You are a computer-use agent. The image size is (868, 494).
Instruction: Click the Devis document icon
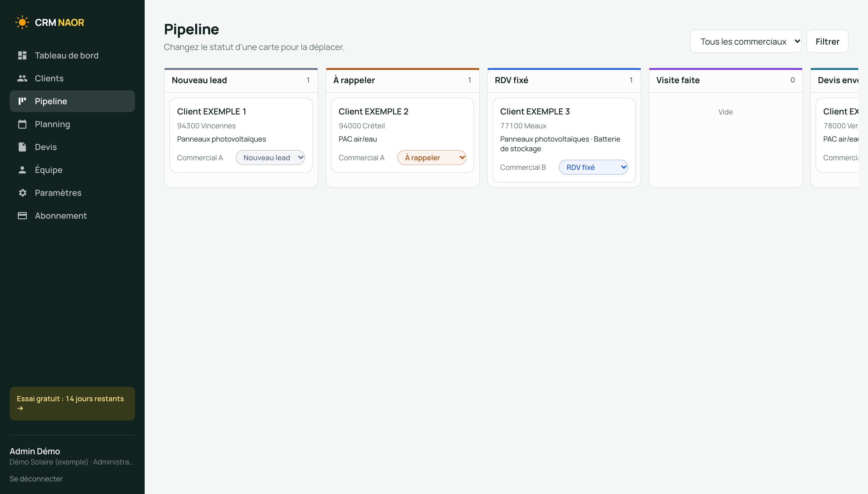pyautogui.click(x=22, y=147)
